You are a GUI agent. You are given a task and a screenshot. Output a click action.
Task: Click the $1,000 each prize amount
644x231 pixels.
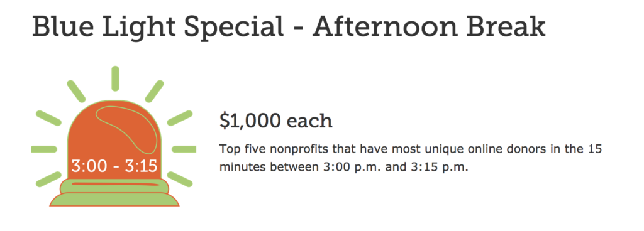[276, 121]
